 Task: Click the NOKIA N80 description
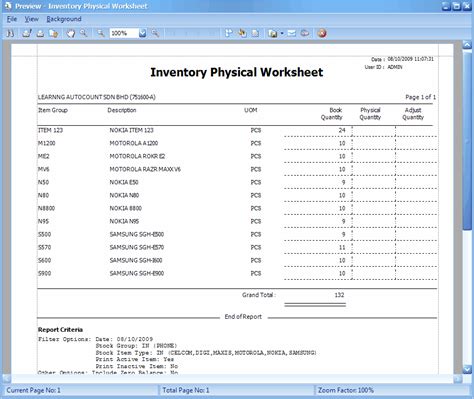tap(124, 195)
